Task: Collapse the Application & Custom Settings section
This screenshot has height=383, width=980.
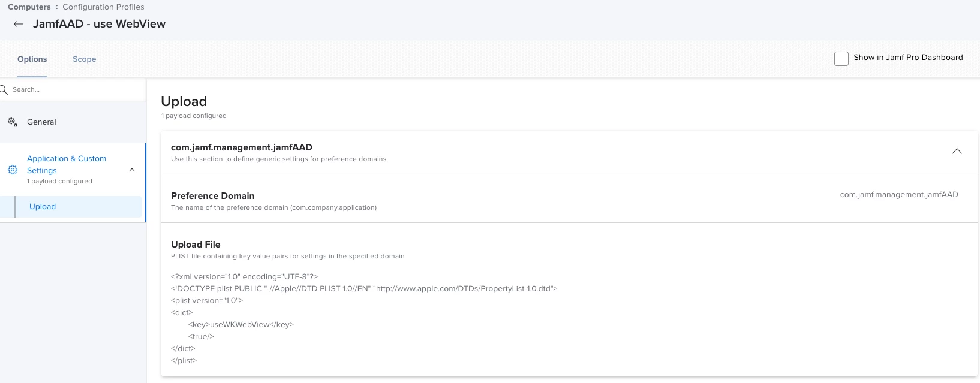Action: (132, 170)
